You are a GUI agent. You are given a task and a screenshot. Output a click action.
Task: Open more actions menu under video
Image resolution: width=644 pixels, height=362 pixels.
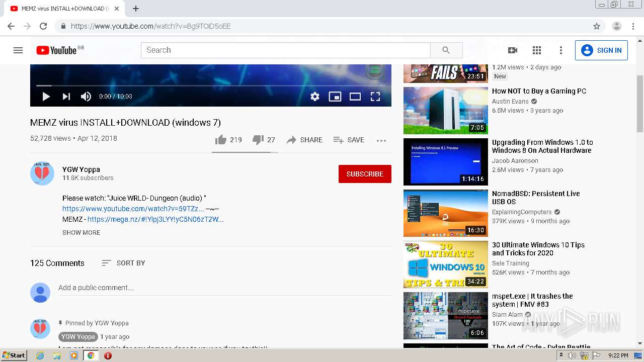point(381,140)
